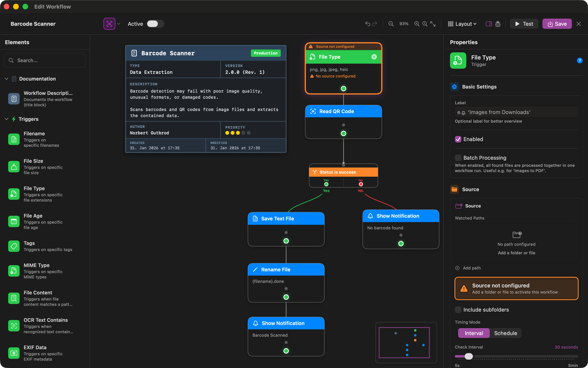Click the Label input field
The height and width of the screenshot is (368, 588).
[x=516, y=112]
